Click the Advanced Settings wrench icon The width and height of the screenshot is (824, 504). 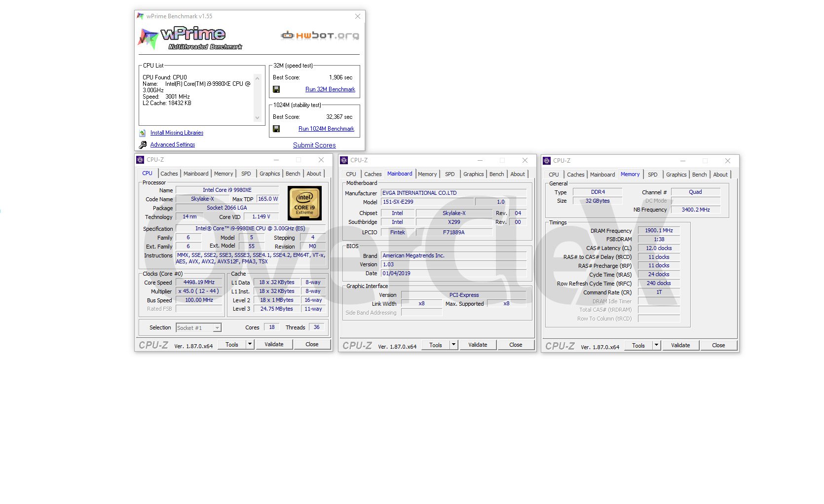[x=143, y=144]
